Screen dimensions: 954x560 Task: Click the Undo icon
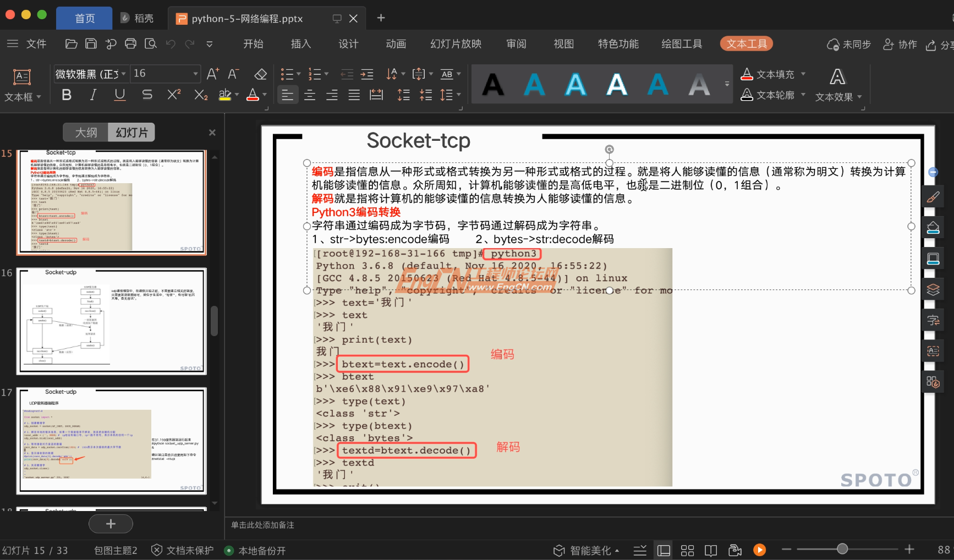[171, 43]
